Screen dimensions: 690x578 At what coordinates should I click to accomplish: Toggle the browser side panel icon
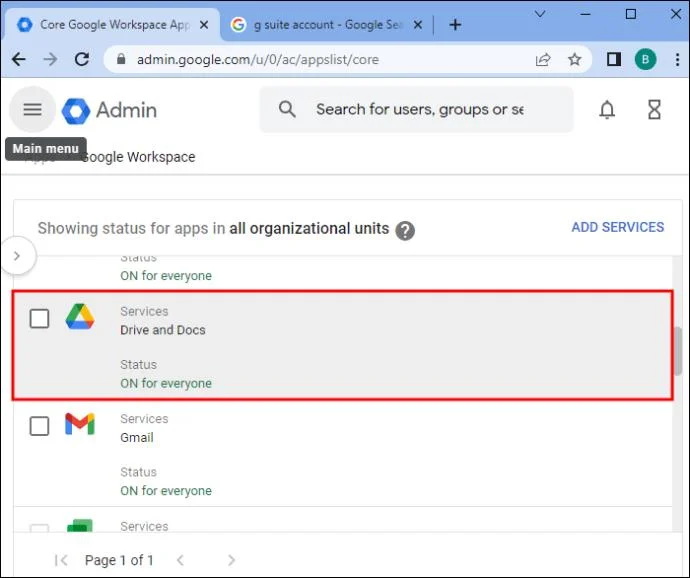point(614,59)
